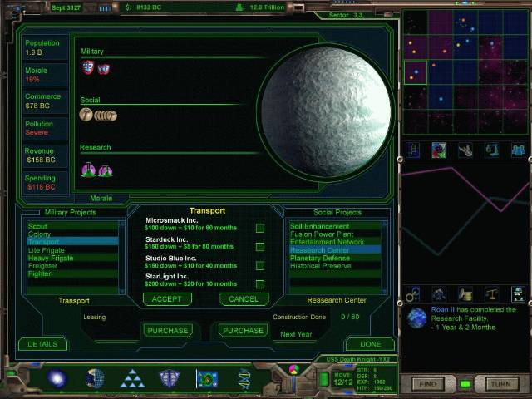Screen dimensions: 532x399
Task: Click the blue people group icon
Action: [x=518, y=150]
